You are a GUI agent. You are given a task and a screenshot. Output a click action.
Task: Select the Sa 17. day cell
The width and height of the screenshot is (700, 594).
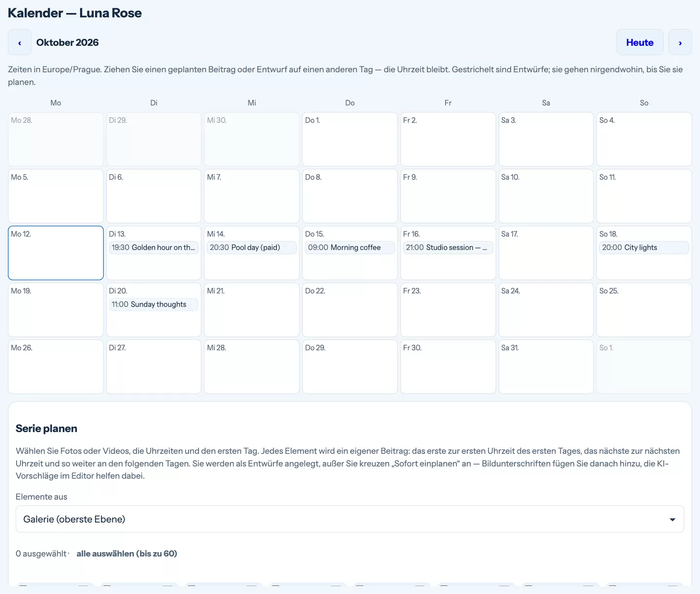(546, 253)
